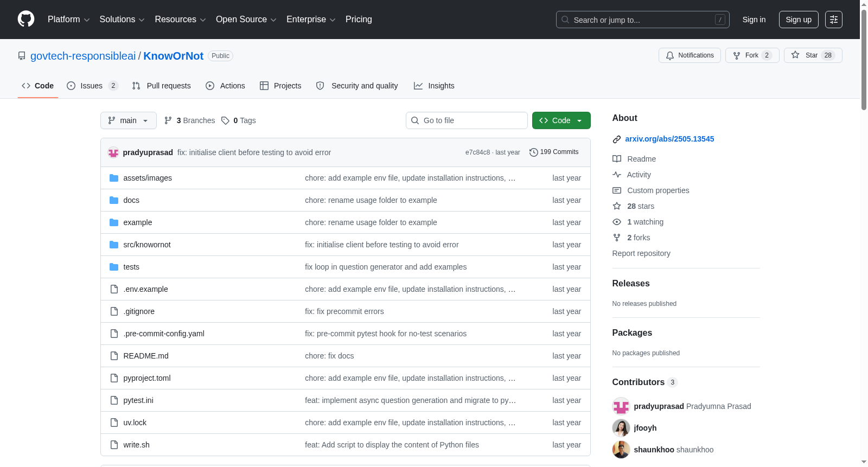Click the docs folder icon
Image resolution: width=868 pixels, height=467 pixels.
click(x=114, y=200)
